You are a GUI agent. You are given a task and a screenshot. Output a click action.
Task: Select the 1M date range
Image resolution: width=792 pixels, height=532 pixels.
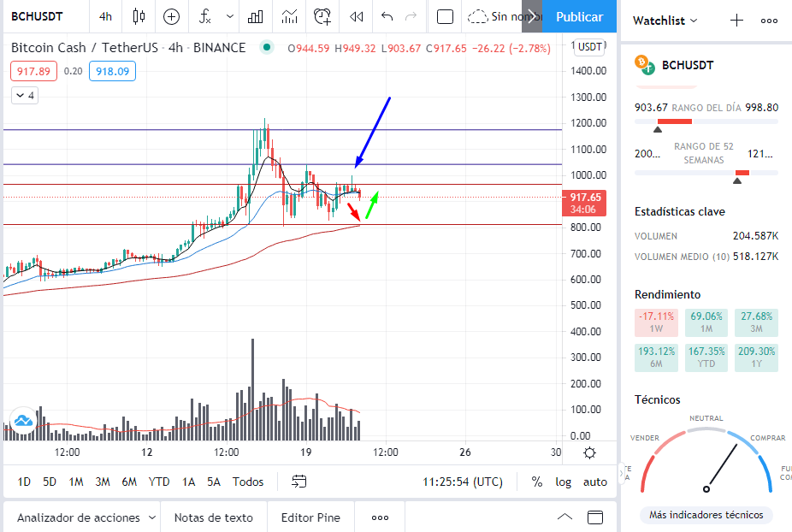point(76,482)
